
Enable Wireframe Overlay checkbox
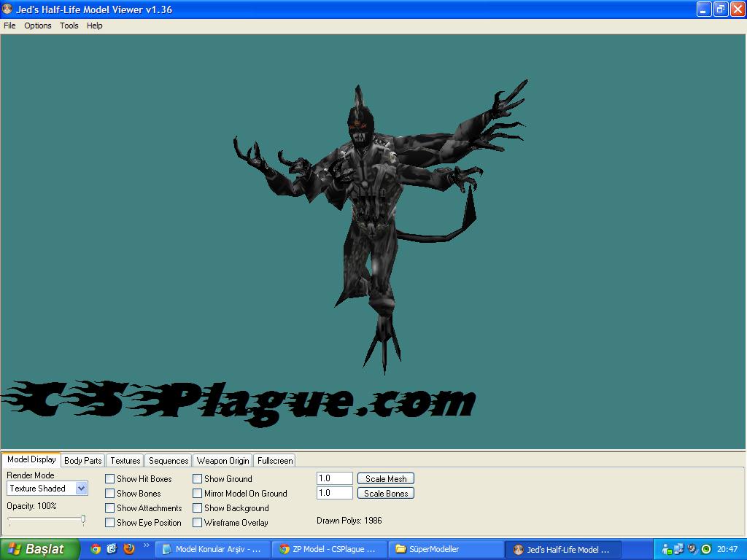tap(197, 522)
